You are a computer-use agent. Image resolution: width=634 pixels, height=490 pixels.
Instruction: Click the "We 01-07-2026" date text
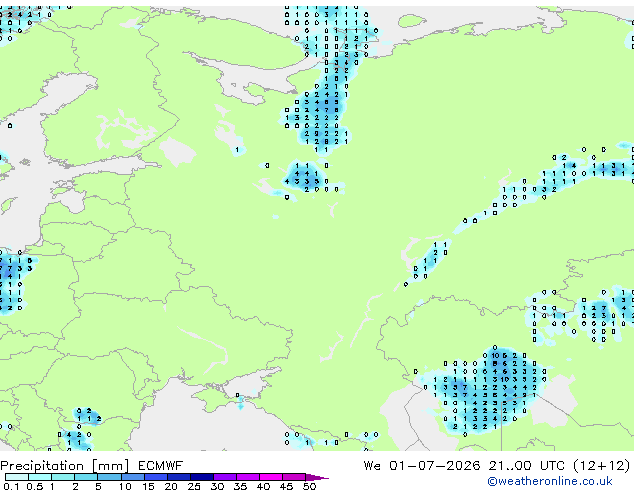click(422, 466)
